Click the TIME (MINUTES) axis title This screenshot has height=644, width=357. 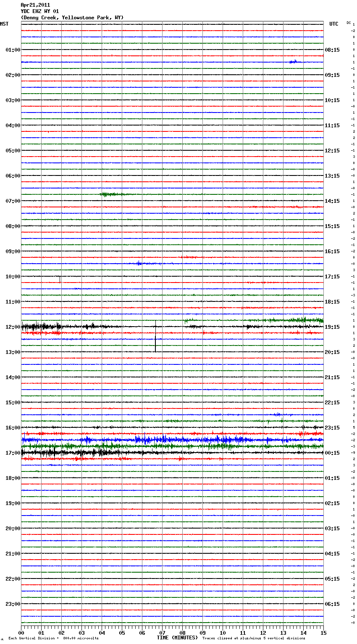click(x=177, y=638)
